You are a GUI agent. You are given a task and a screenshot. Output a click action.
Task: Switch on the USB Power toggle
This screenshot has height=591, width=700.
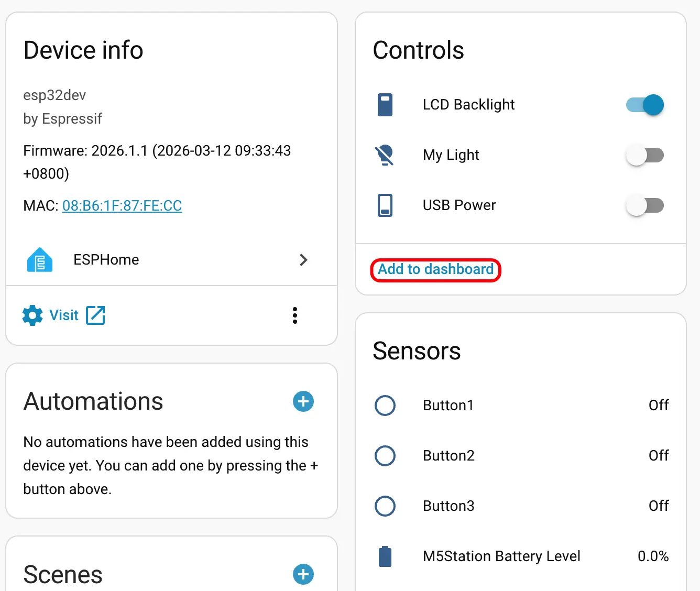[644, 205]
